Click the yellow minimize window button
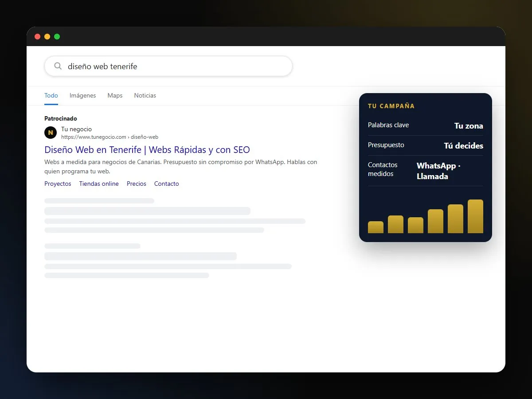The image size is (532, 399). coord(47,36)
